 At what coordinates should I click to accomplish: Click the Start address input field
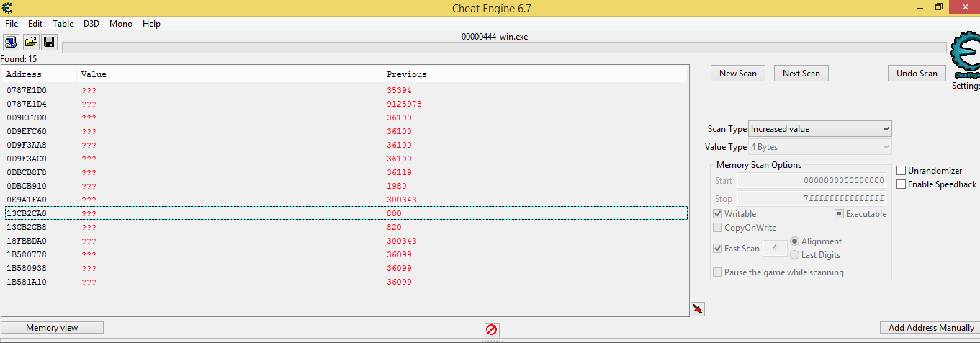812,180
